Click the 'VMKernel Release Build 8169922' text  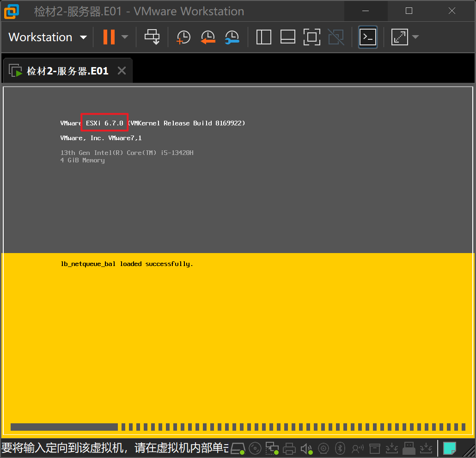[x=186, y=123]
